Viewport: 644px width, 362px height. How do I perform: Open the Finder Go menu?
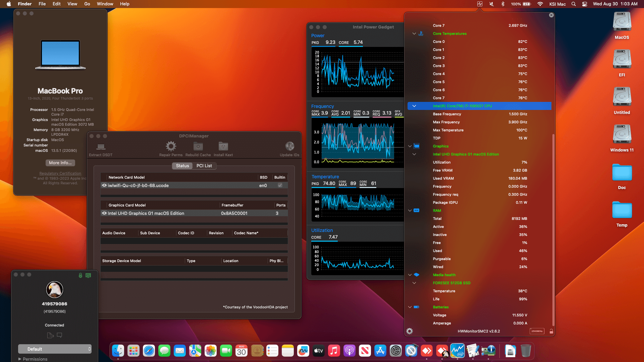[87, 4]
